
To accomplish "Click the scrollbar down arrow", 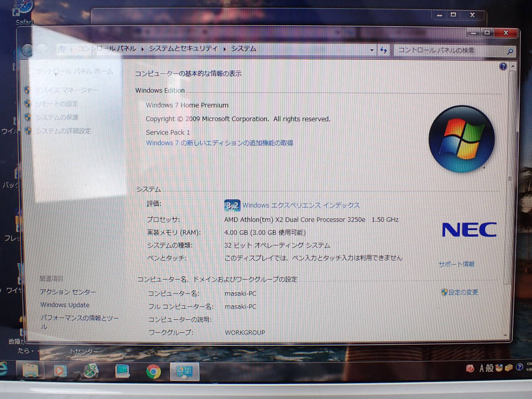I will pos(506,336).
